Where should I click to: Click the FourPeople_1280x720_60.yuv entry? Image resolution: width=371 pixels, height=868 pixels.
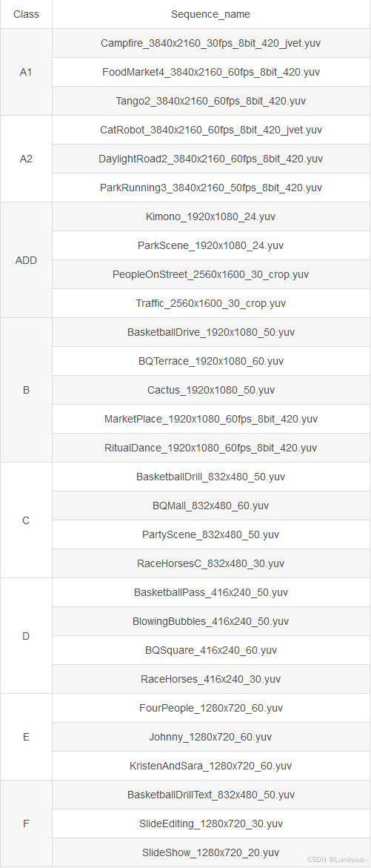click(x=210, y=708)
